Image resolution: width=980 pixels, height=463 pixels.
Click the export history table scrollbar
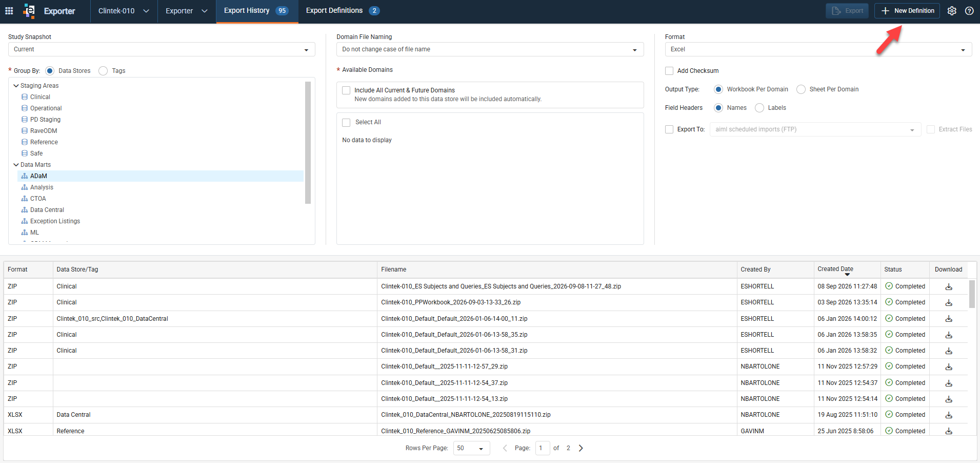tap(972, 294)
